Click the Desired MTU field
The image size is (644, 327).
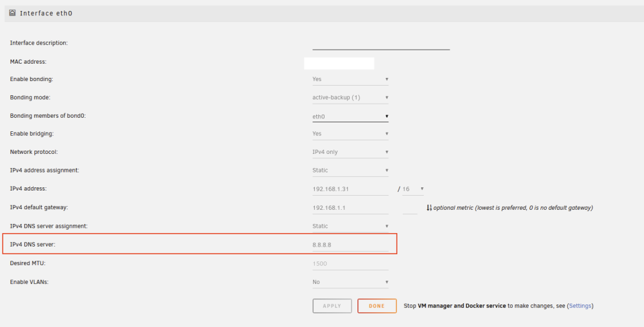350,263
